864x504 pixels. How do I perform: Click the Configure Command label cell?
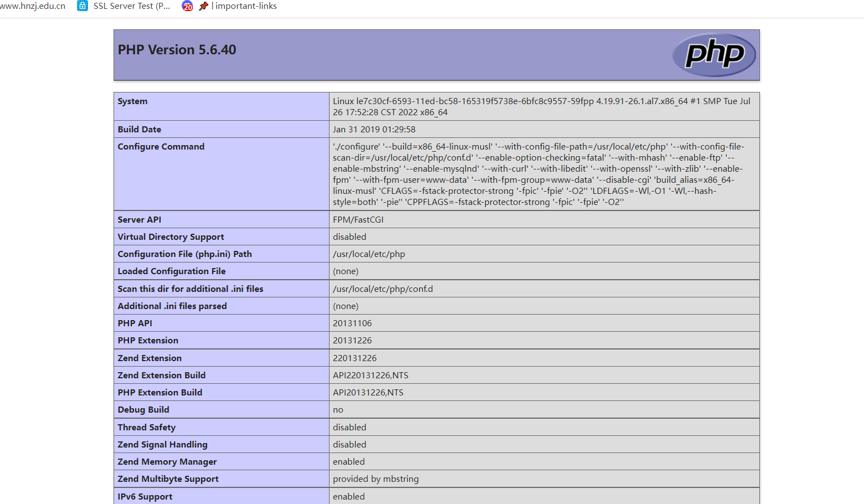pyautogui.click(x=161, y=147)
